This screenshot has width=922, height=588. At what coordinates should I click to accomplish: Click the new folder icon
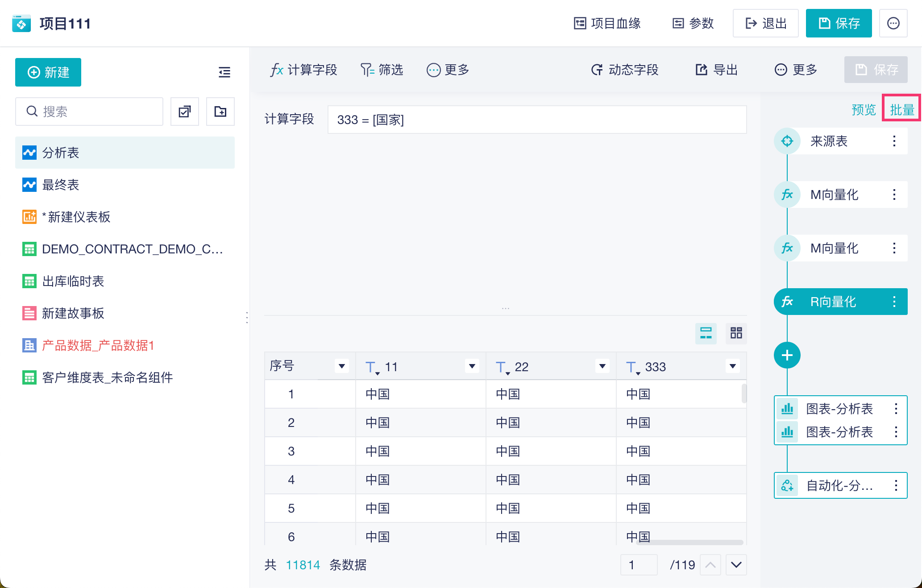click(x=220, y=112)
